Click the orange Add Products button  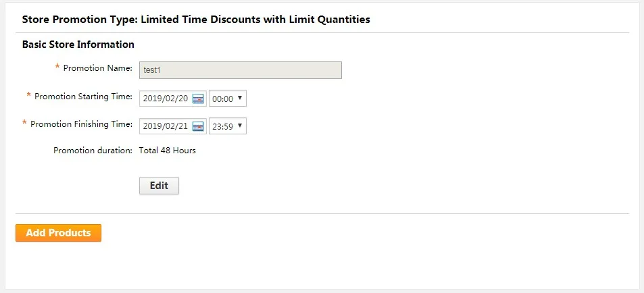click(x=58, y=233)
